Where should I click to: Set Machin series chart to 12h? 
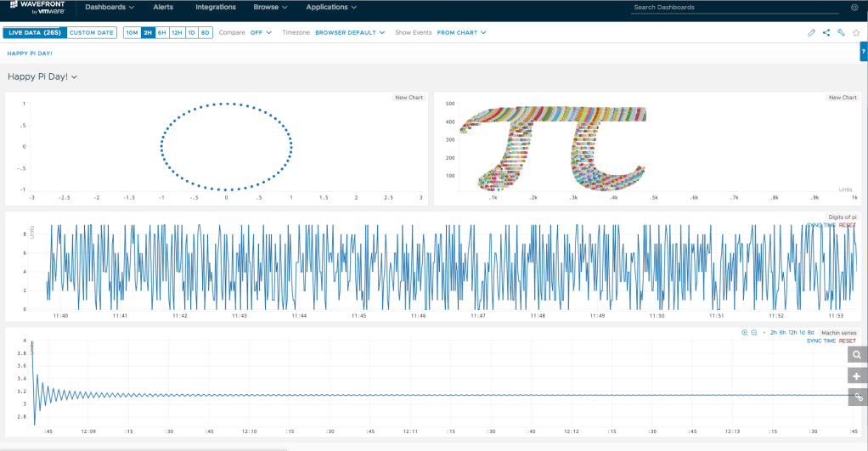click(792, 333)
